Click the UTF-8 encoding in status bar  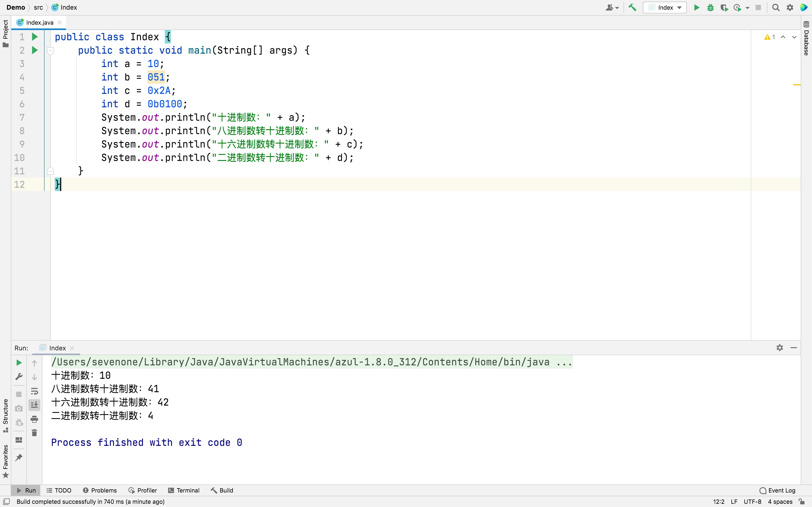point(752,502)
